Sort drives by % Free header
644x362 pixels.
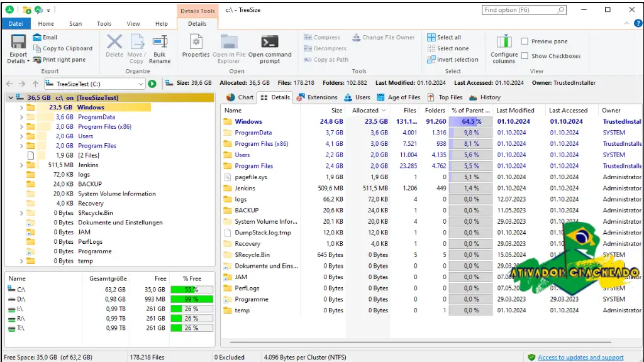coord(192,278)
